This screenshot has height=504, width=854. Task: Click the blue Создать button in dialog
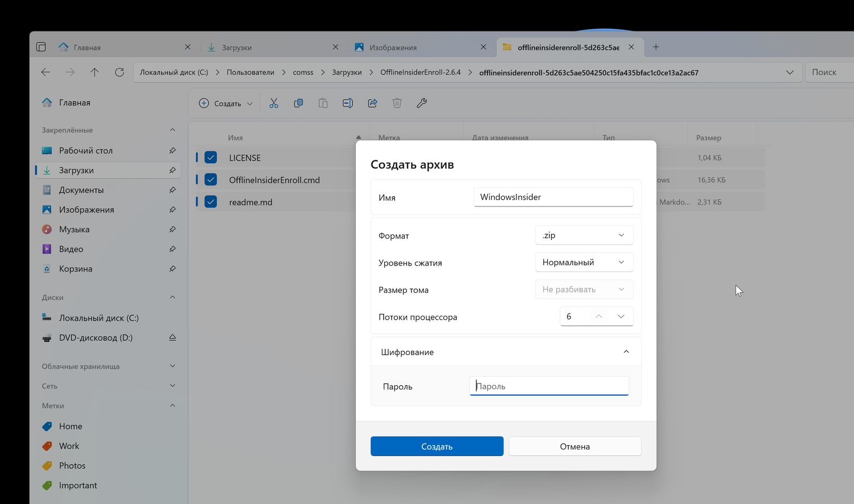point(437,447)
